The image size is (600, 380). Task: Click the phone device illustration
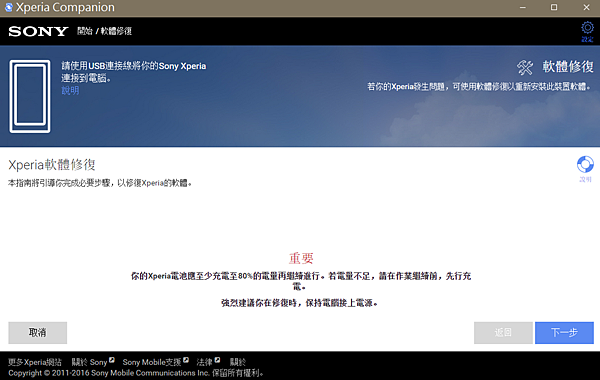pos(30,96)
